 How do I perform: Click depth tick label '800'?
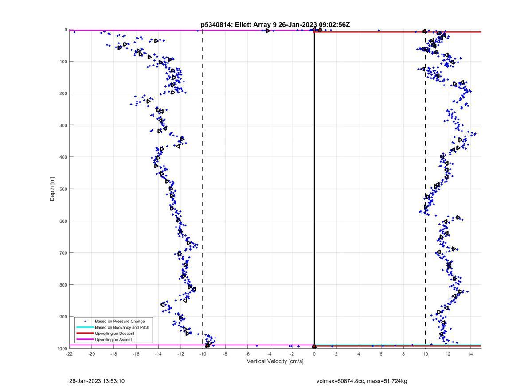[63, 285]
